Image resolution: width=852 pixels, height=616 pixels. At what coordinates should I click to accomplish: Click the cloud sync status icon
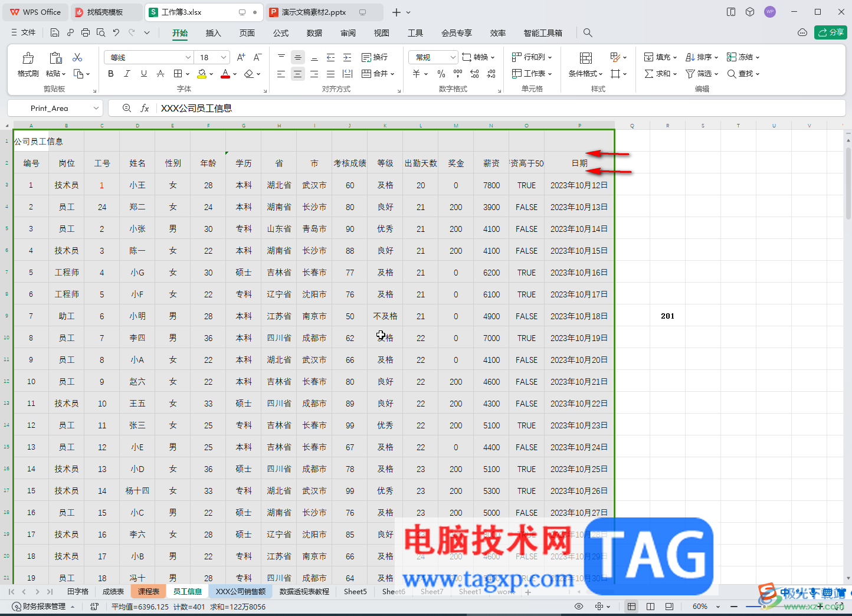pyautogui.click(x=802, y=32)
